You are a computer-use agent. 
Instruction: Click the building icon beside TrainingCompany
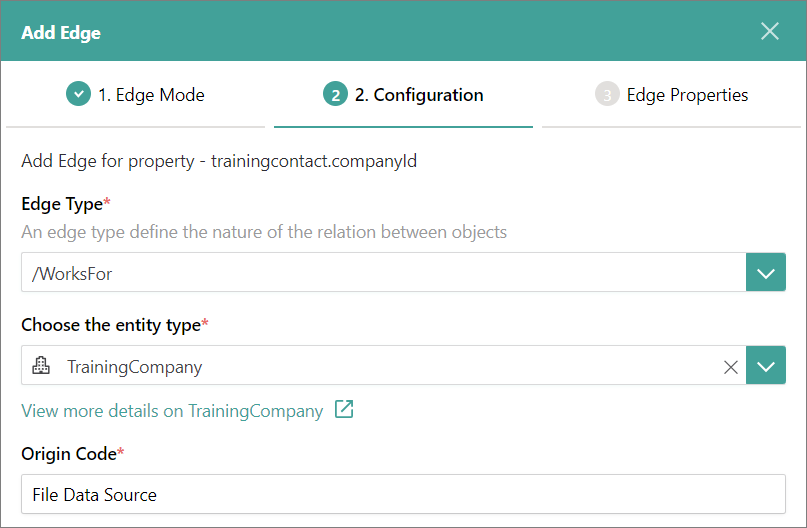pos(42,366)
